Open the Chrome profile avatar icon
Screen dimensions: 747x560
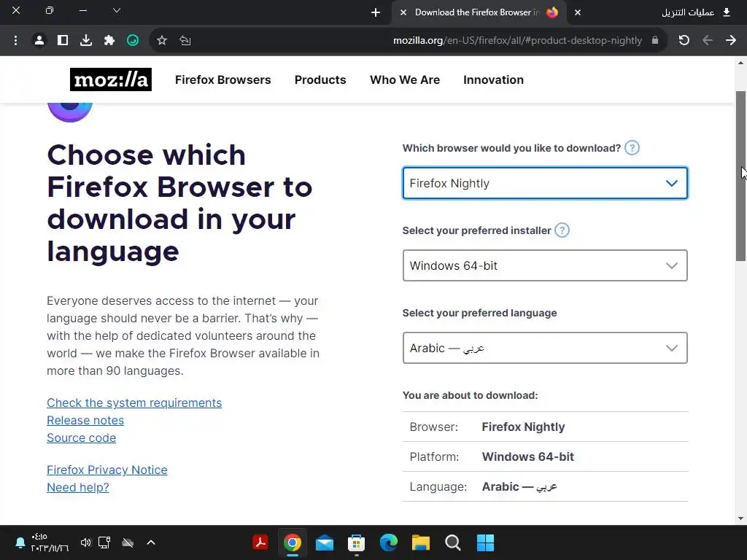[39, 41]
